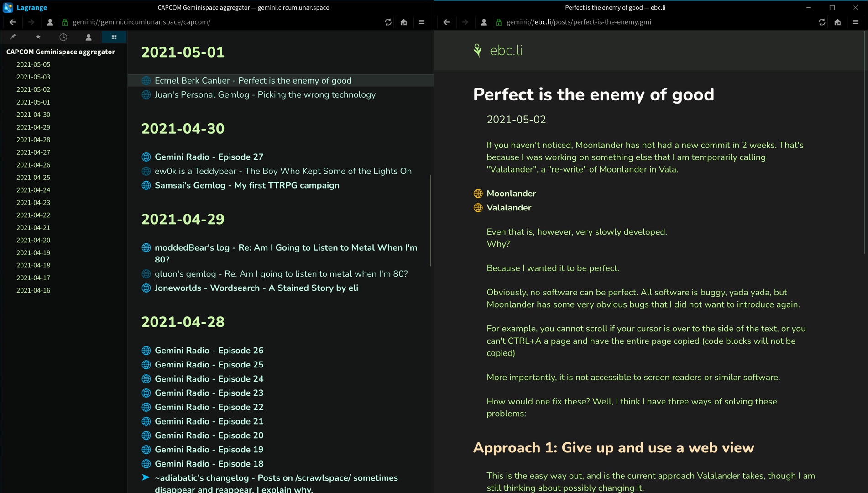Click the ebc.li sprout banner icon
This screenshot has width=868, height=493.
478,51
